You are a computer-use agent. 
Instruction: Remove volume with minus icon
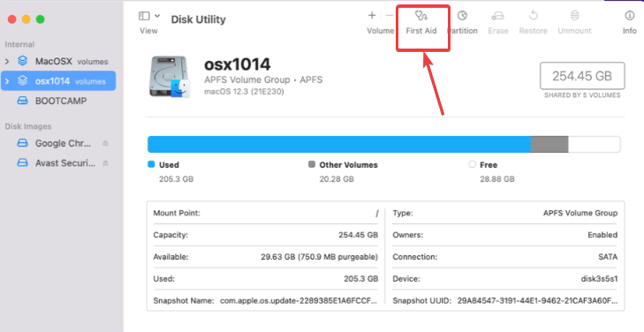point(390,16)
